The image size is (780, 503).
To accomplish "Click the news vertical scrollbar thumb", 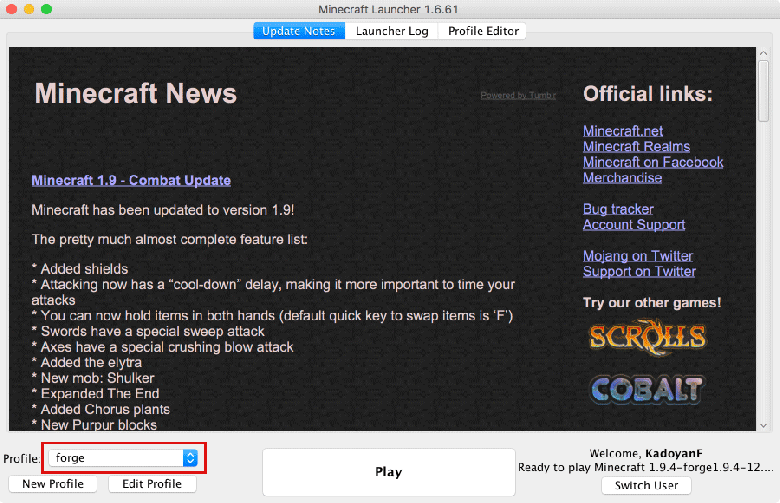I will [763, 91].
